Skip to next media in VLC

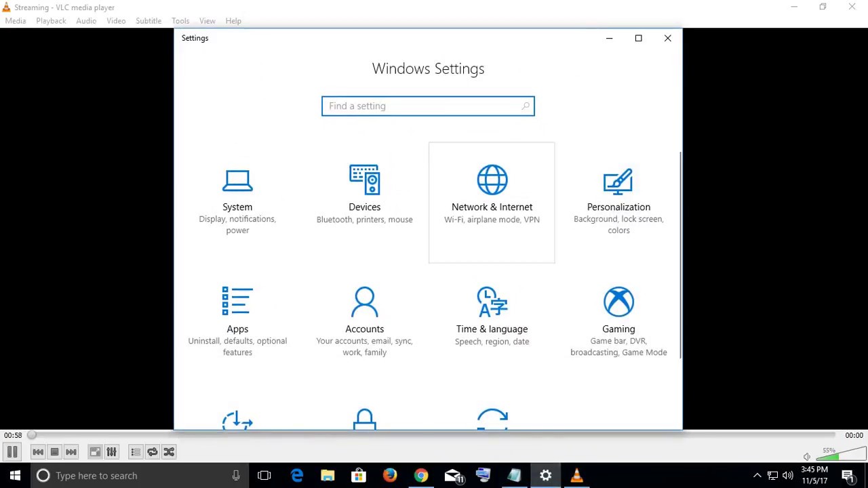click(x=71, y=452)
